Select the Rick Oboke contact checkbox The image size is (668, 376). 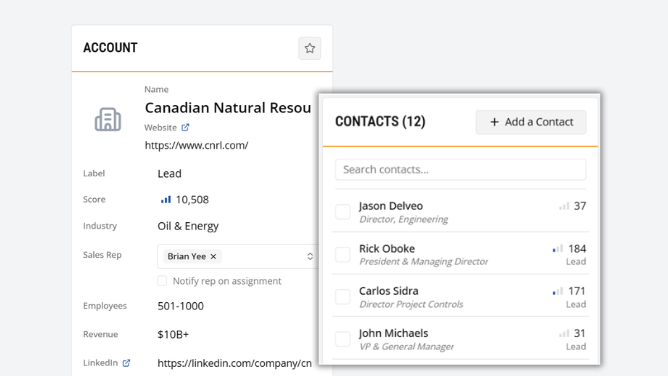pyautogui.click(x=343, y=254)
